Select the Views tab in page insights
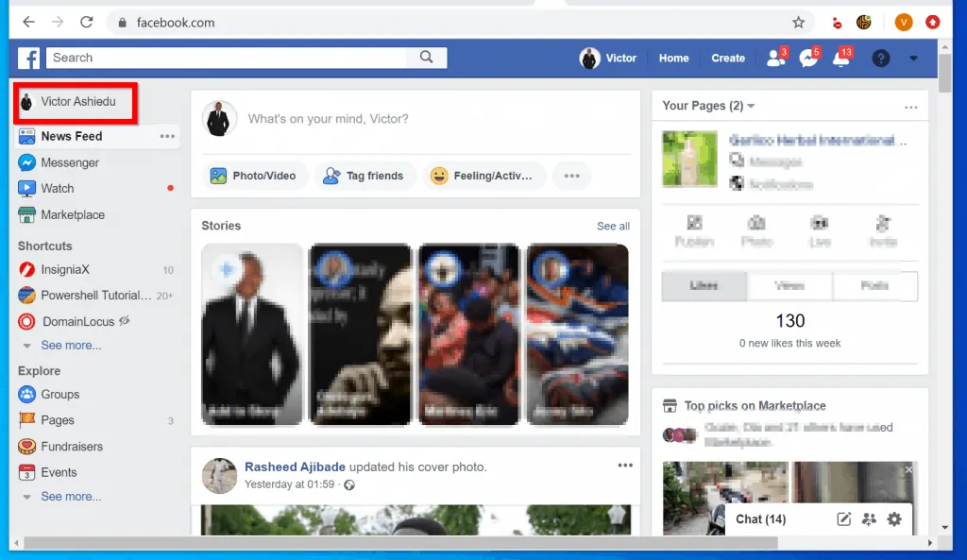967x560 pixels. [789, 286]
